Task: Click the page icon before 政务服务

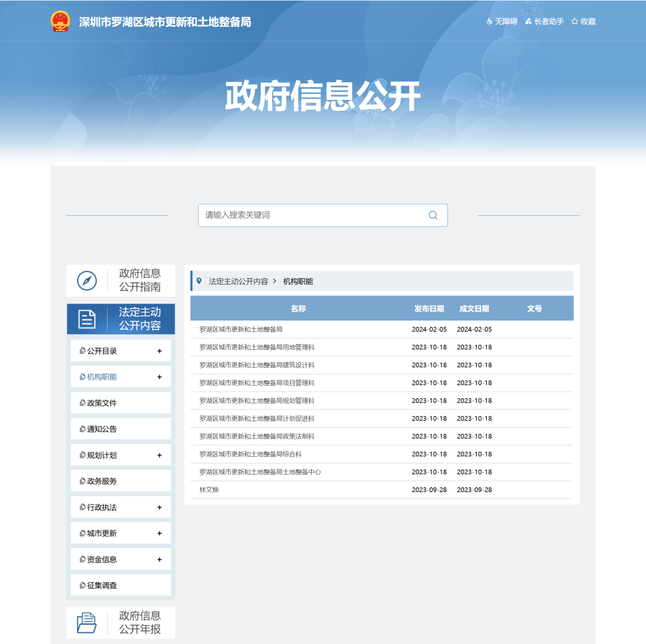Action: pyautogui.click(x=83, y=481)
